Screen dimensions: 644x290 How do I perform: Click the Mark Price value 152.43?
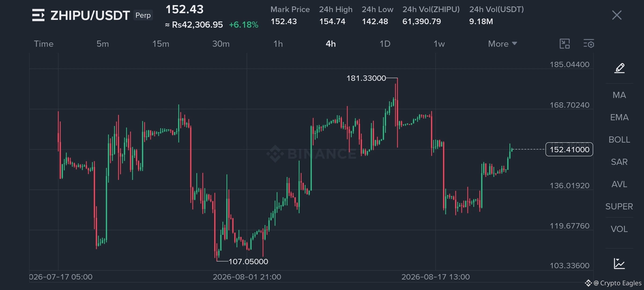[284, 21]
